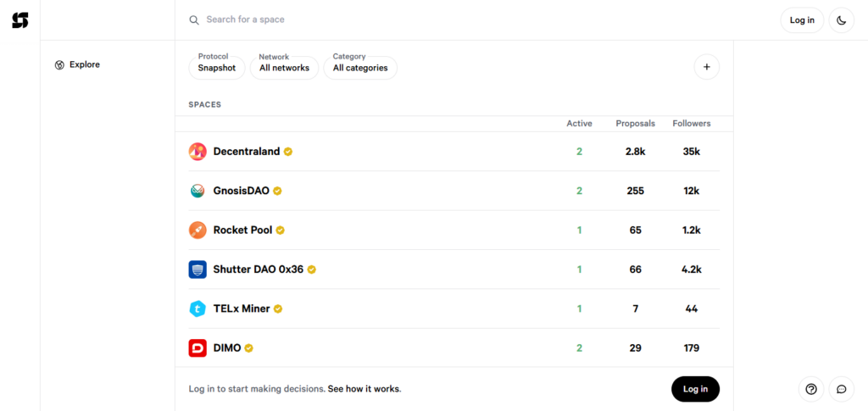Image resolution: width=868 pixels, height=411 pixels.
Task: Click GnosisDAO's 12k followers value
Action: (x=692, y=191)
